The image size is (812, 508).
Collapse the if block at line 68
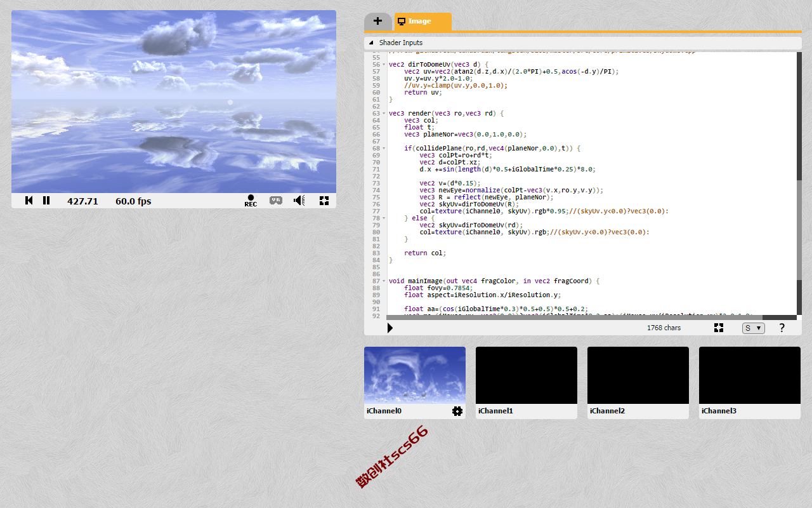384,149
